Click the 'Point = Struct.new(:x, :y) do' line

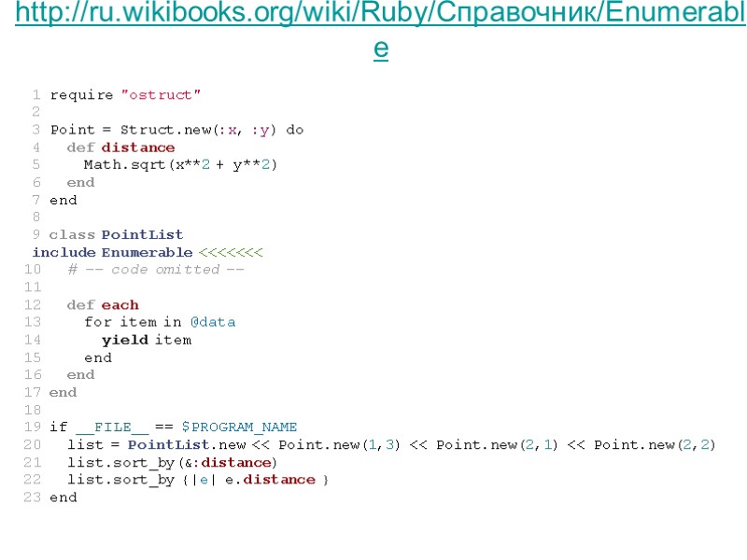177,130
